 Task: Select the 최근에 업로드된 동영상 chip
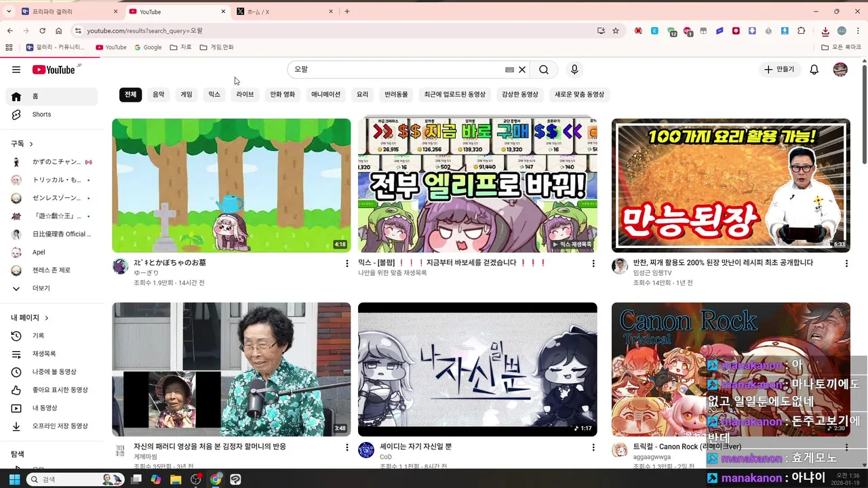pos(455,95)
